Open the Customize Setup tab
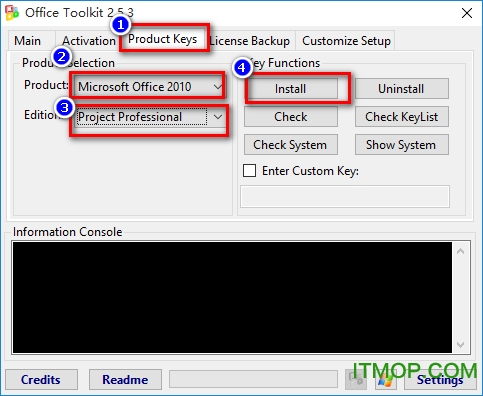This screenshot has height=396, width=483. [x=346, y=41]
